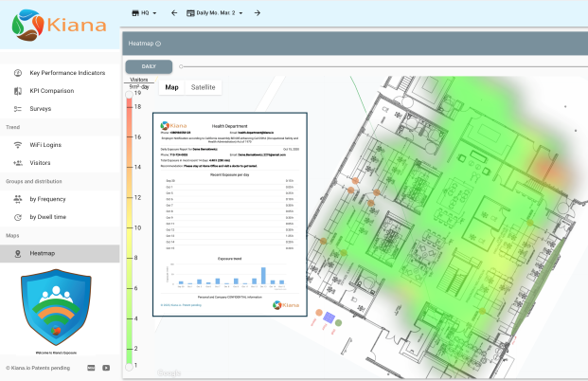This screenshot has width=588, height=381.
Task: Open the Daily Mo. Mar. 2 date picker
Action: point(220,13)
